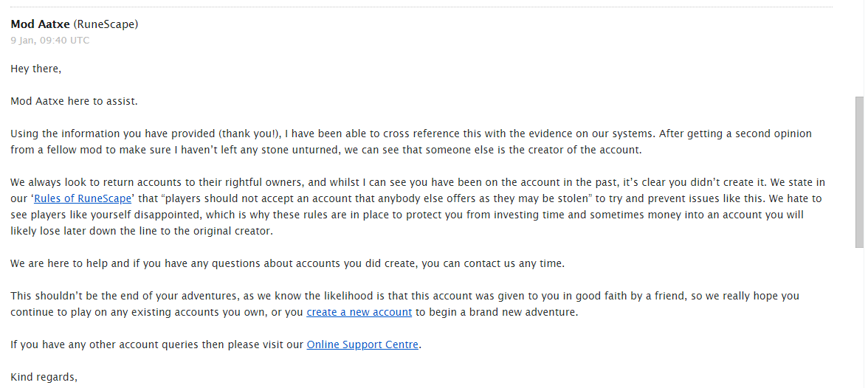Click the vertical scrollbar thumb
Screen dimensions: 868x388
859,170
